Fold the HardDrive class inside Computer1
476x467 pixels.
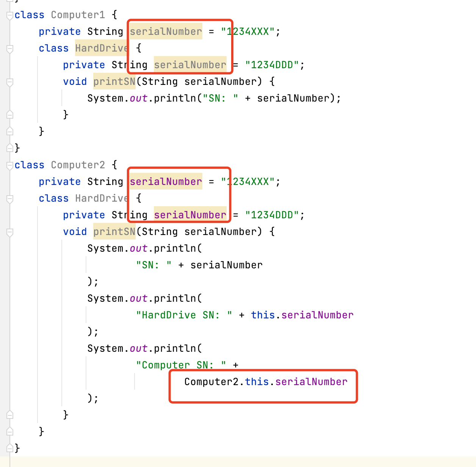point(10,49)
